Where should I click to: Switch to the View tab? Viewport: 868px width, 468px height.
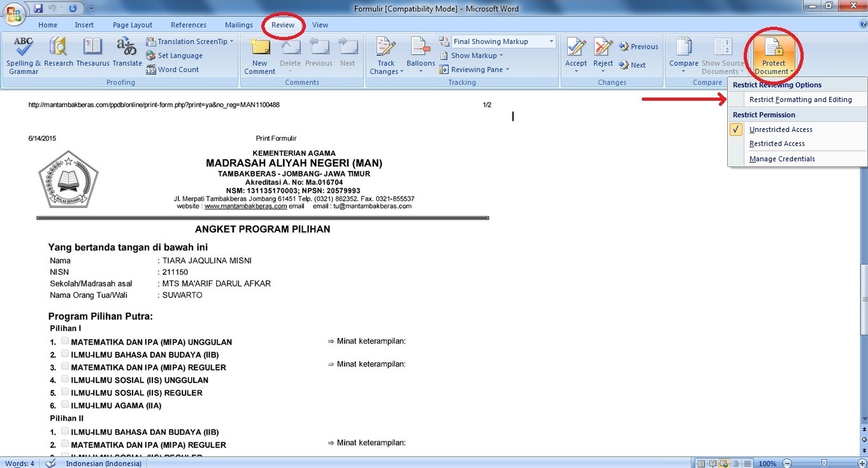coord(321,25)
